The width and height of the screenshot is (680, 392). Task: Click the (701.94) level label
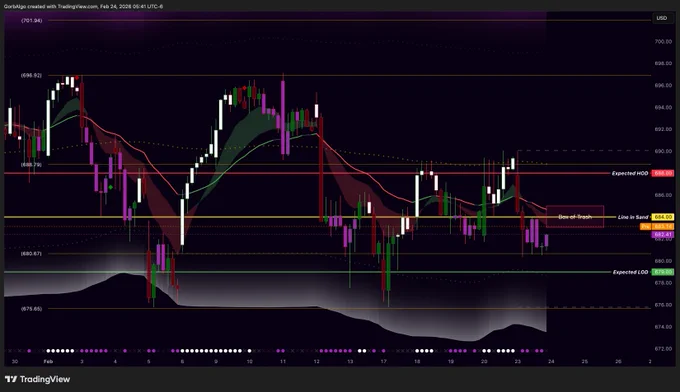[x=32, y=20]
